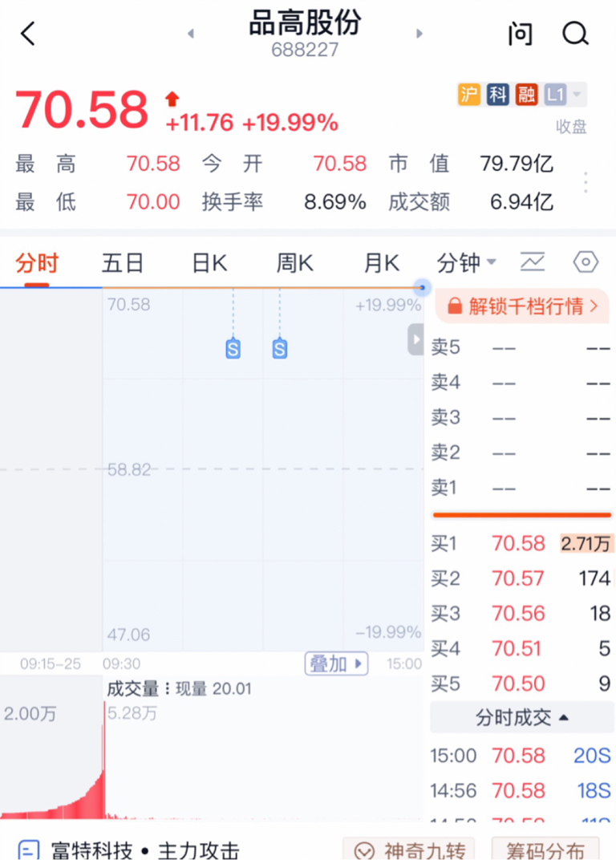Select the 买2 70.57 bid row

tap(521, 578)
